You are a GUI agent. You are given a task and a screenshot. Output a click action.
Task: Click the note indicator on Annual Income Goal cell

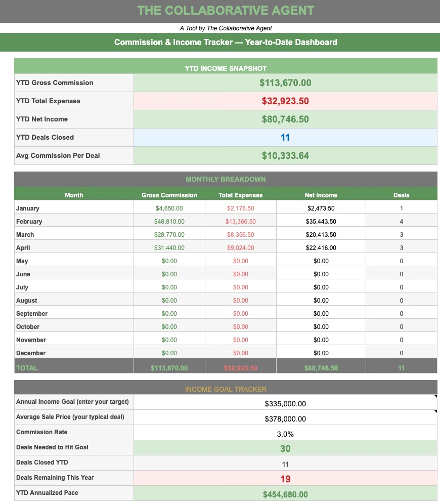[x=435, y=397]
